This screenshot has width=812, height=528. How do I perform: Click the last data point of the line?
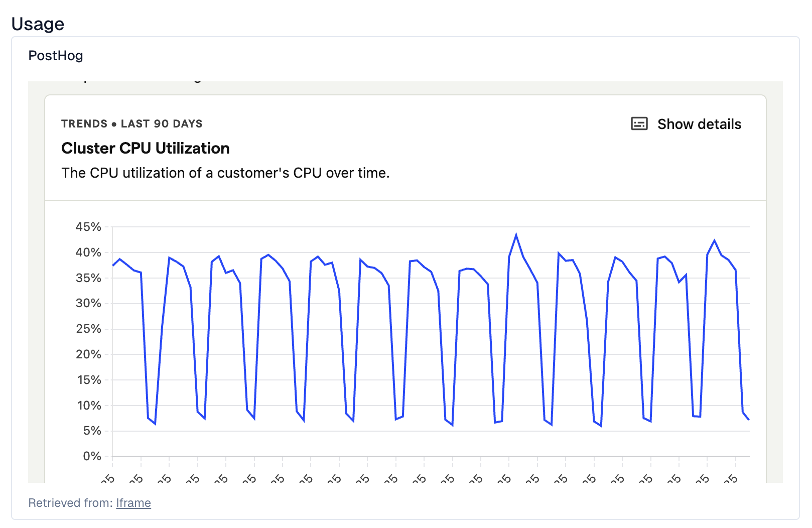point(749,420)
